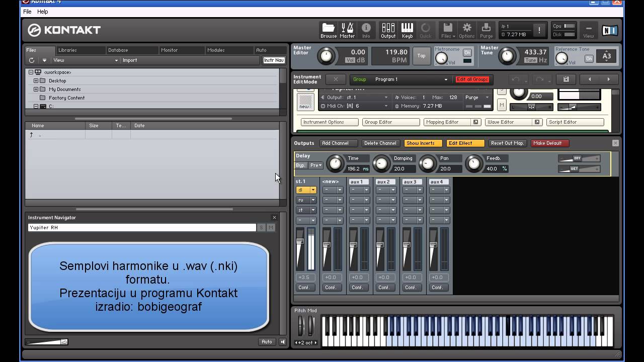
Task: Open the Group Program 1 dropdown
Action: point(411,79)
